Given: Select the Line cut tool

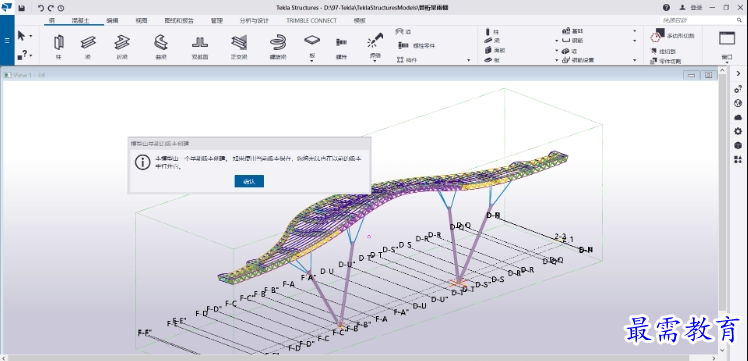Looking at the screenshot, I should tap(663, 52).
